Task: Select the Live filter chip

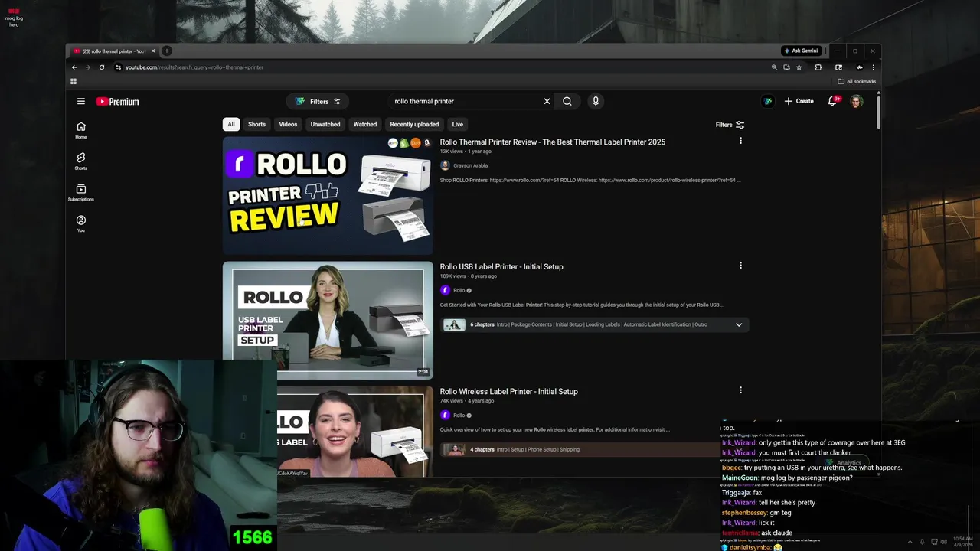Action: click(x=457, y=124)
